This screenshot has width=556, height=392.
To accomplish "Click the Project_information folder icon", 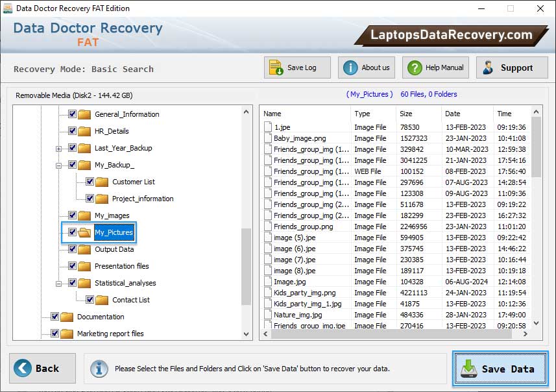I will click(102, 199).
